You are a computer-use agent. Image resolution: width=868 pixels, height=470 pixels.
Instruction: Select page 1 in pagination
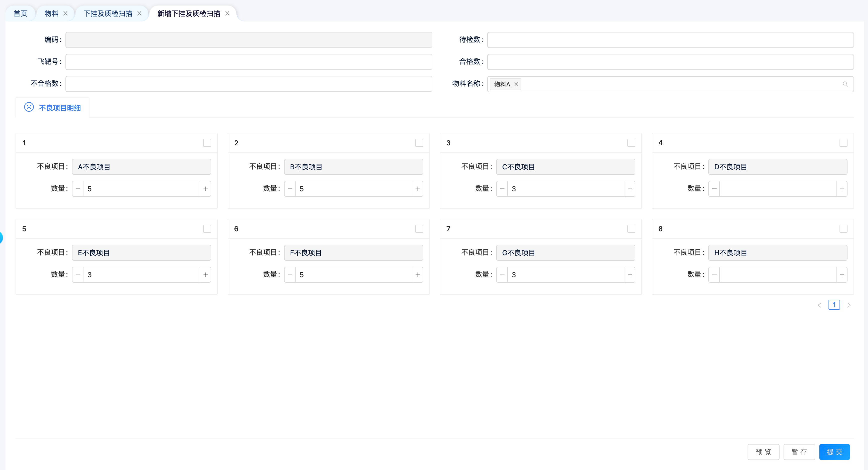click(834, 305)
